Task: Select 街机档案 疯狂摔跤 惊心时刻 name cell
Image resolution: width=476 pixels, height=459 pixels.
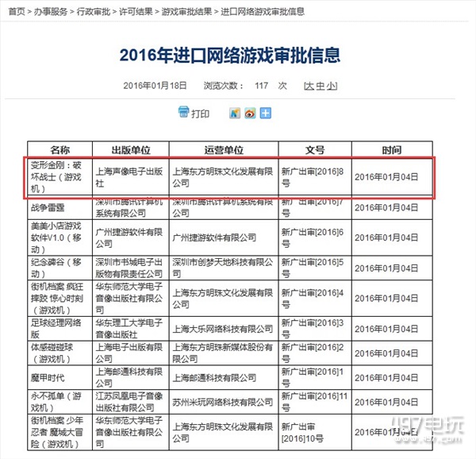Action: coord(59,299)
